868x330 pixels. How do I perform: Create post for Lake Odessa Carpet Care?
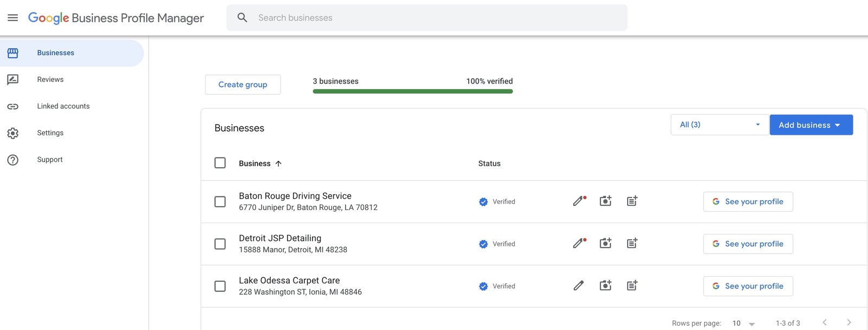[632, 285]
